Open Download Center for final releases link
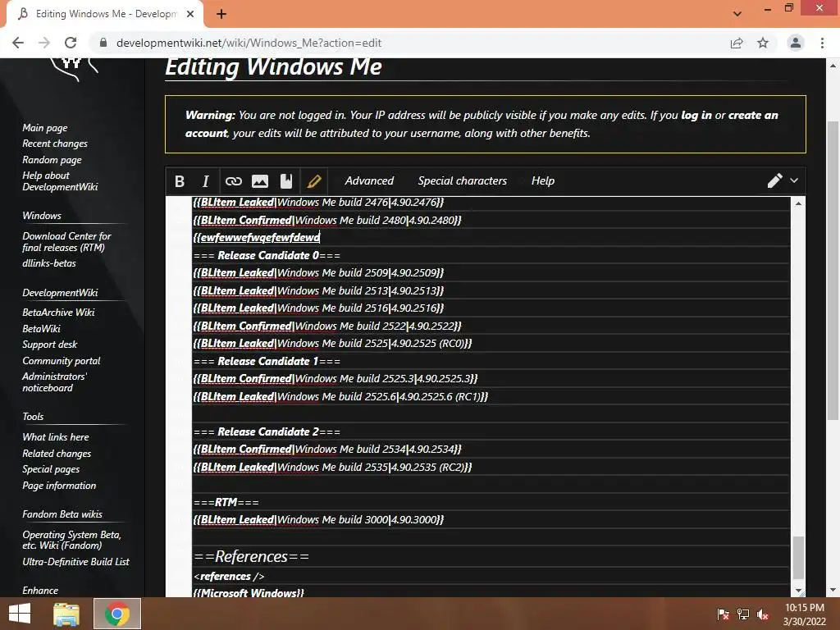 coord(66,242)
